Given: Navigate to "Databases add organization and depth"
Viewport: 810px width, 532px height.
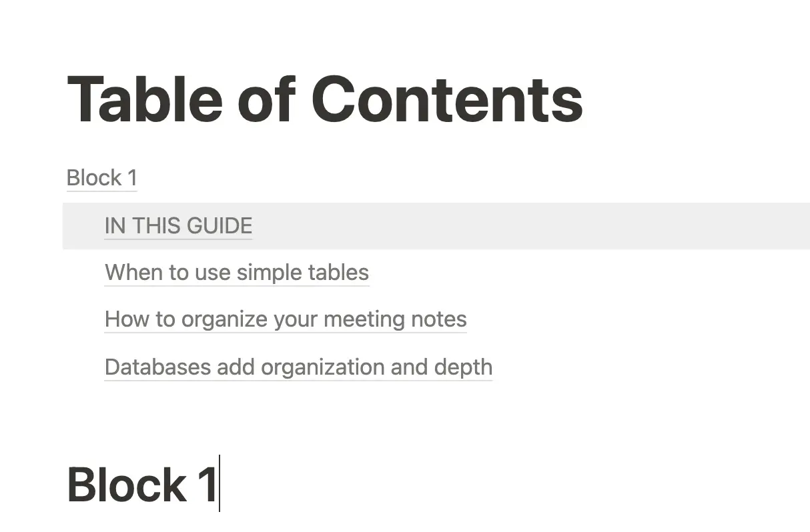Looking at the screenshot, I should click(298, 367).
